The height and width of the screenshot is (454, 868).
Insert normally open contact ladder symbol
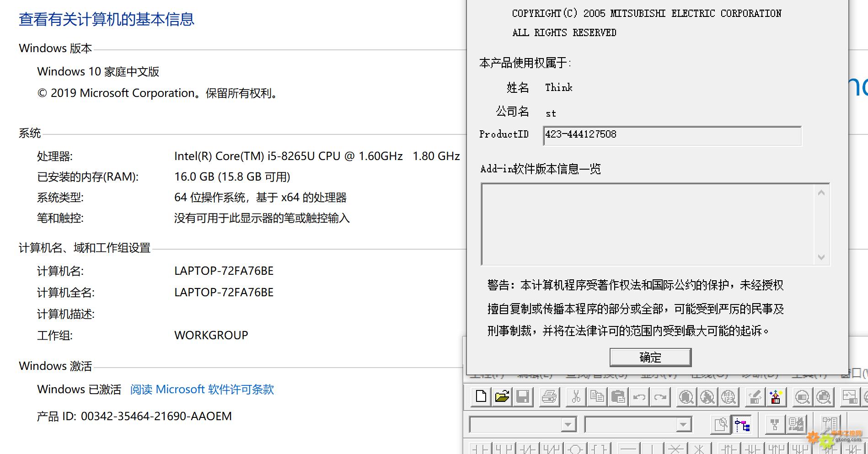pos(481,449)
